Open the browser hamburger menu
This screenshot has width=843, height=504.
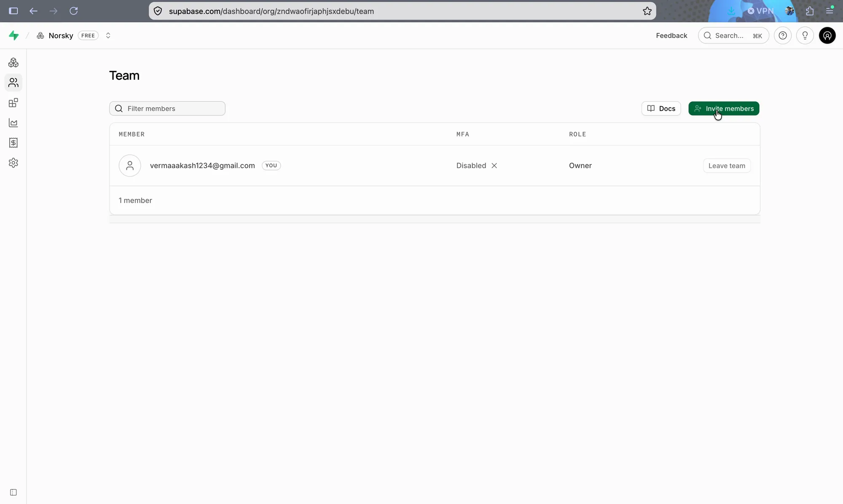coord(830,11)
